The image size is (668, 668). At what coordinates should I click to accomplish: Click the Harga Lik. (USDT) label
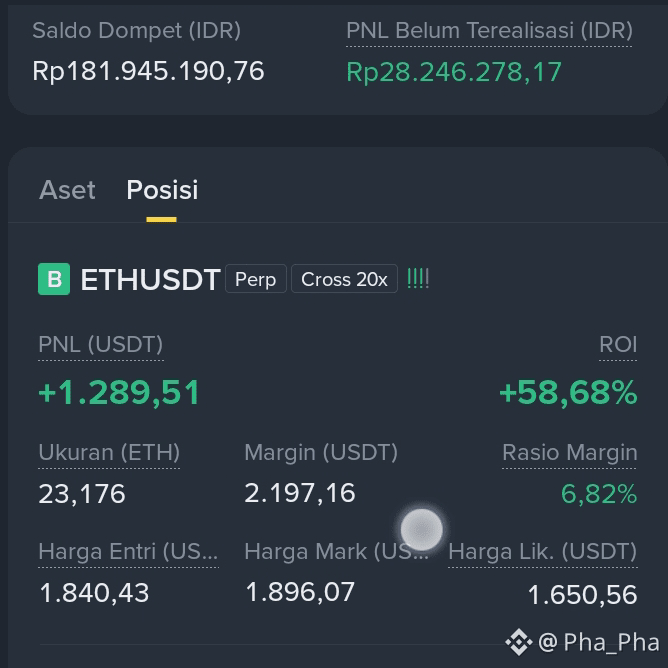click(543, 551)
